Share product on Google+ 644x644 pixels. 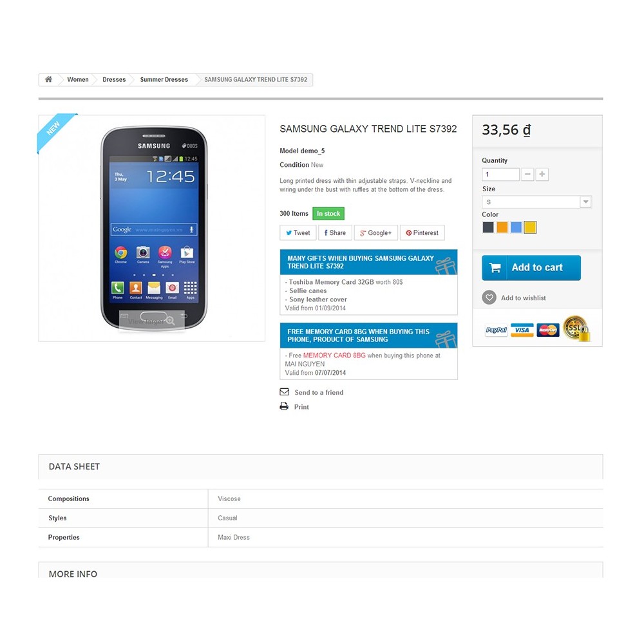click(376, 232)
